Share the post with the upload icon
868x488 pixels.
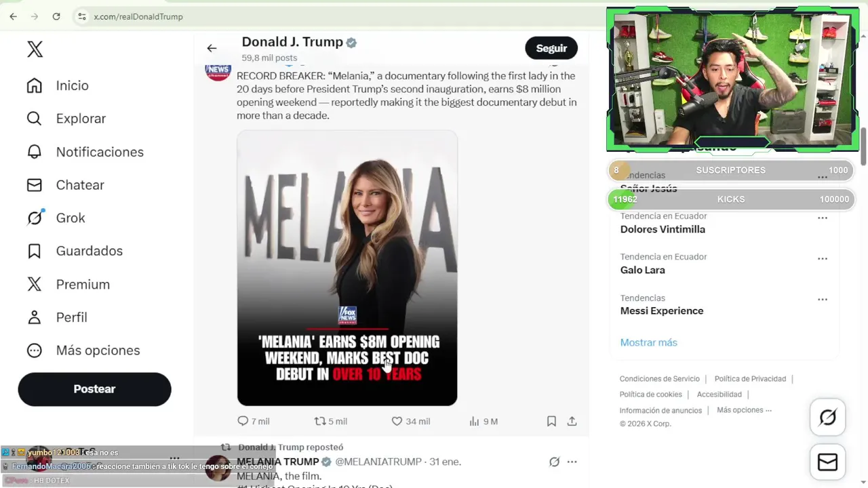(572, 421)
